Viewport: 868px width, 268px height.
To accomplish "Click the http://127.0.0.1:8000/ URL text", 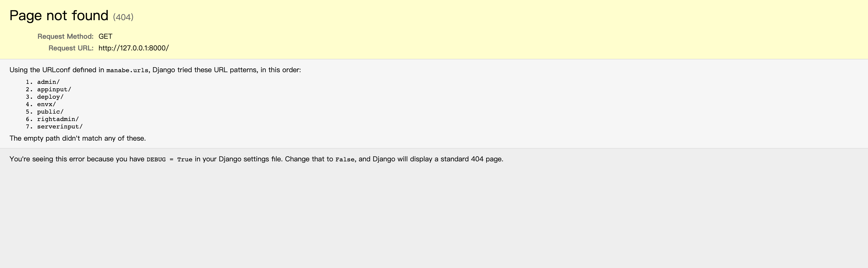I will [134, 48].
